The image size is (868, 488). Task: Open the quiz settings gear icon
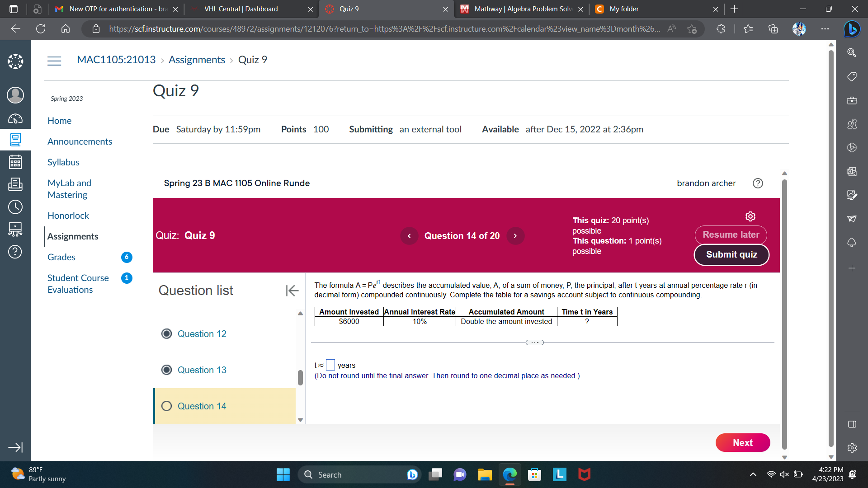point(750,216)
